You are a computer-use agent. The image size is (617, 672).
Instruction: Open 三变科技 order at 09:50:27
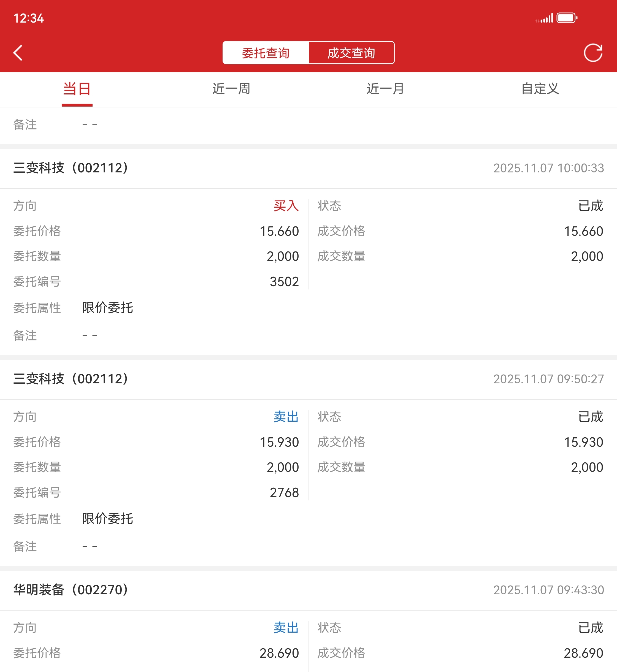point(71,379)
